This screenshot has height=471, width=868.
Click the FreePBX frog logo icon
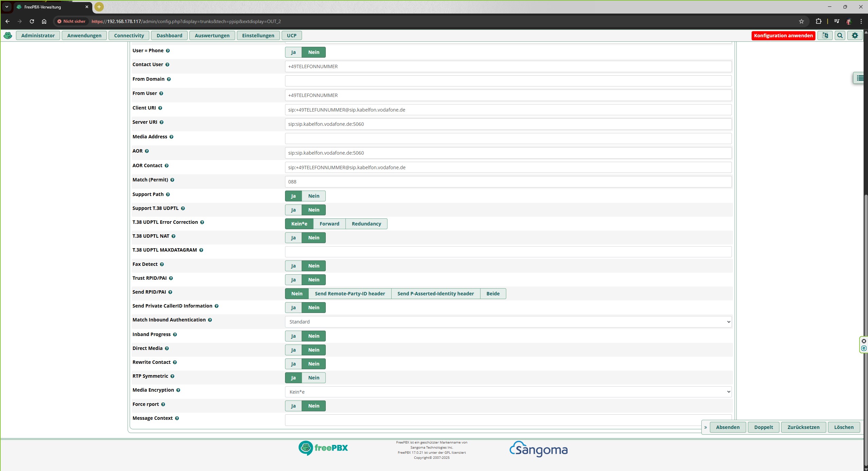8,35
